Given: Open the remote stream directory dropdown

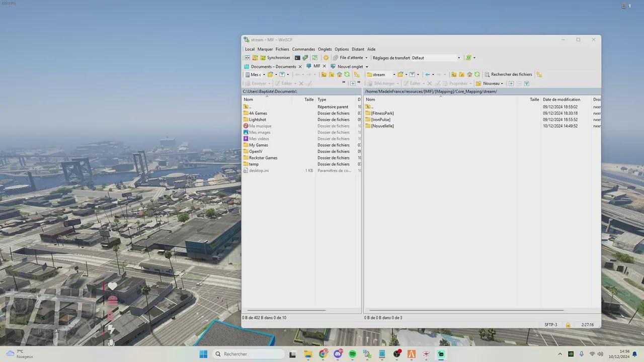Looking at the screenshot, I should pyautogui.click(x=381, y=74).
